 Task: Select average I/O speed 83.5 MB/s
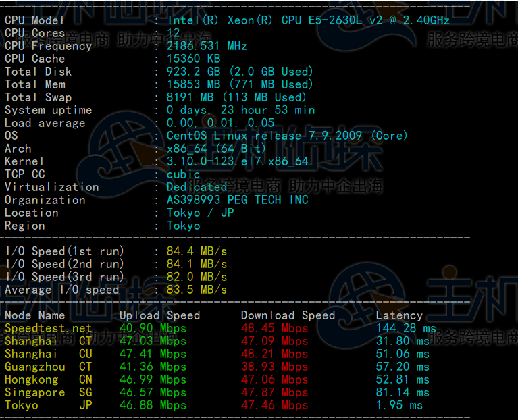click(197, 290)
